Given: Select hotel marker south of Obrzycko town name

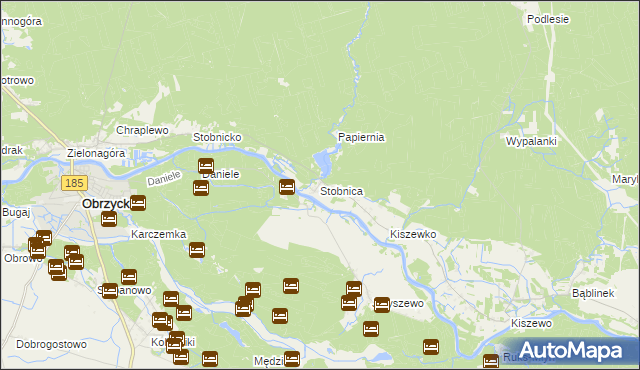Looking at the screenshot, I should tap(109, 219).
